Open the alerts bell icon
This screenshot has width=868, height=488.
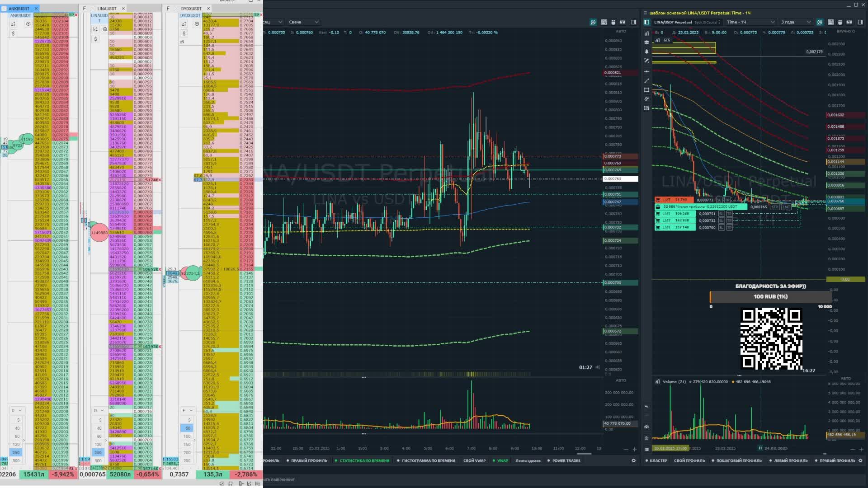click(x=646, y=52)
